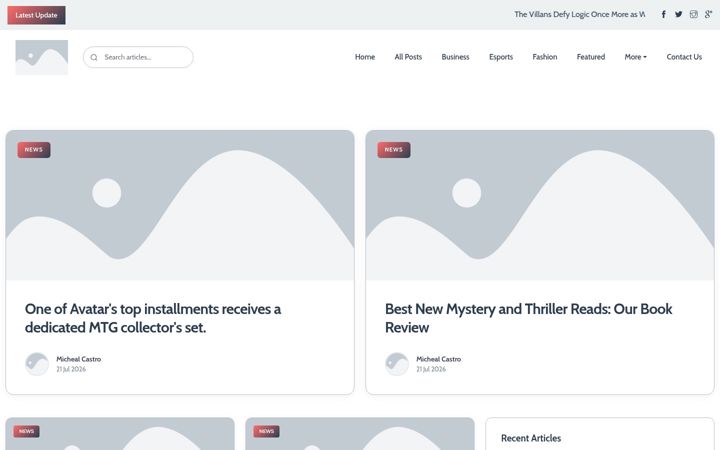Image resolution: width=720 pixels, height=450 pixels.
Task: Open the Mystery and Thriller article image
Action: 540,205
